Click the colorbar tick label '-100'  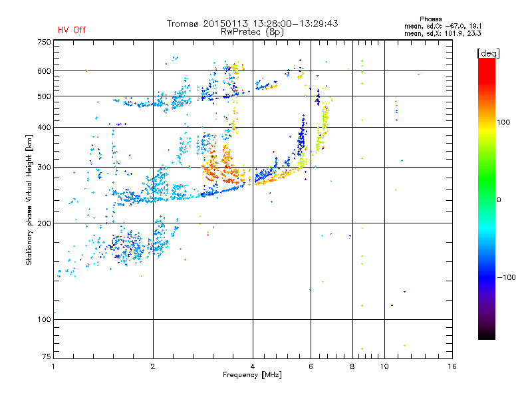tap(506, 277)
